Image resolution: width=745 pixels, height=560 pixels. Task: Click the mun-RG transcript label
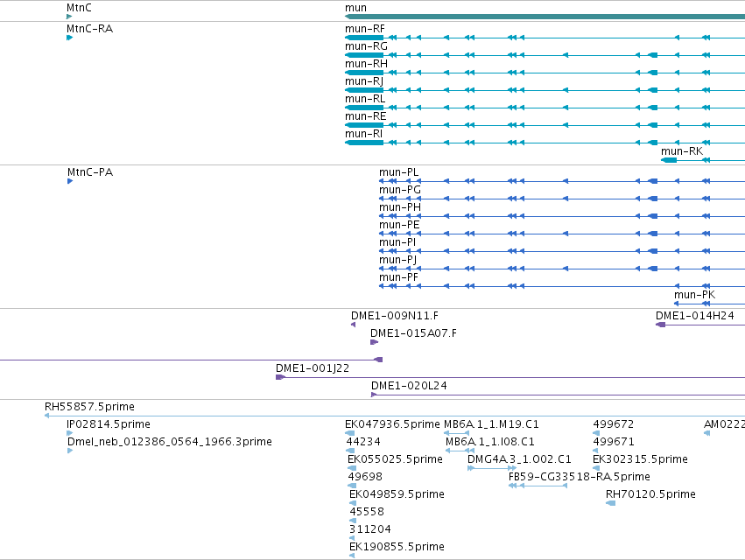point(366,46)
